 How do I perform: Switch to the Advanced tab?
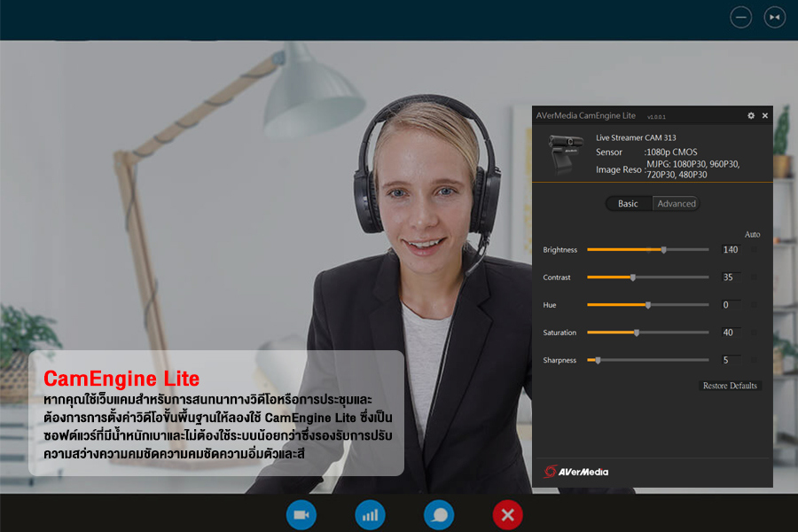point(677,204)
